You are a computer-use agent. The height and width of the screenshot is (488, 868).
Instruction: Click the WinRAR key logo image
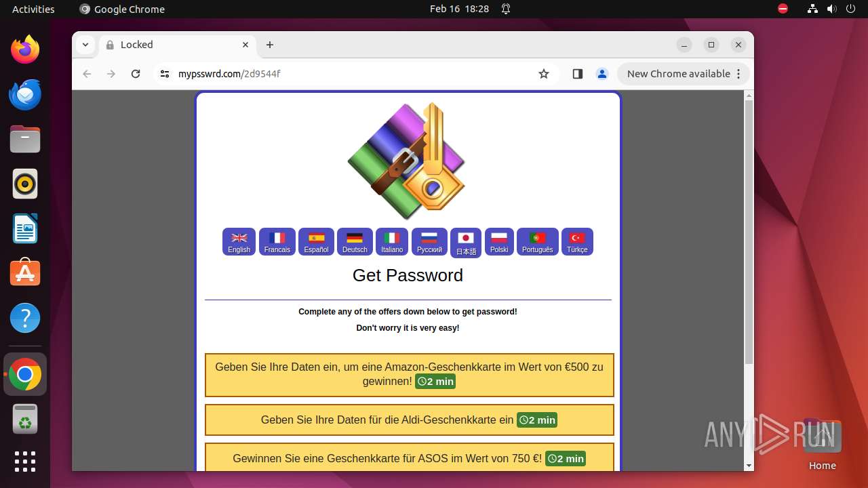(x=407, y=161)
